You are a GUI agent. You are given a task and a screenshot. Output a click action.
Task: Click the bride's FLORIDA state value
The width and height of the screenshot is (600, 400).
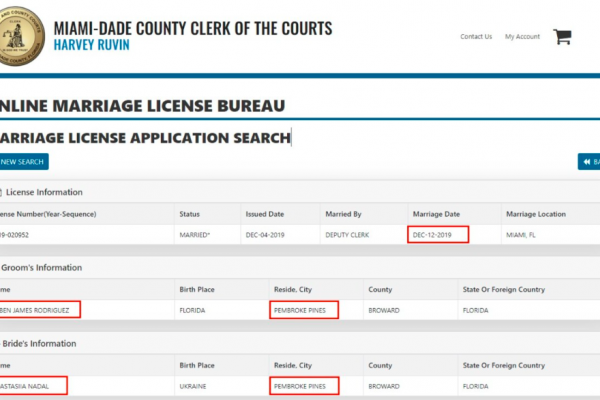click(x=475, y=386)
